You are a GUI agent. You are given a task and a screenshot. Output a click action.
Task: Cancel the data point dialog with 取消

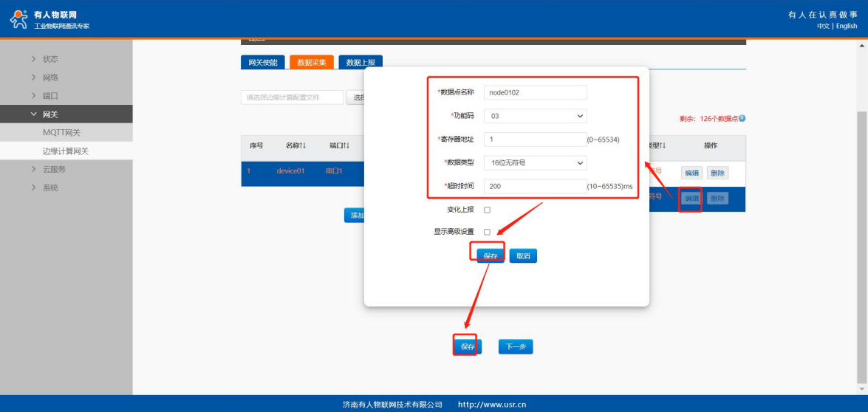[x=523, y=256]
